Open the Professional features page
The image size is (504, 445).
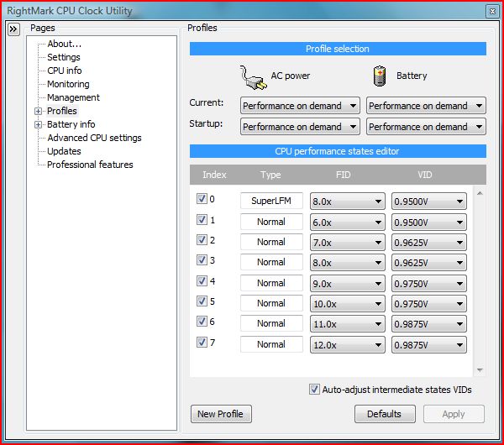pyautogui.click(x=90, y=165)
